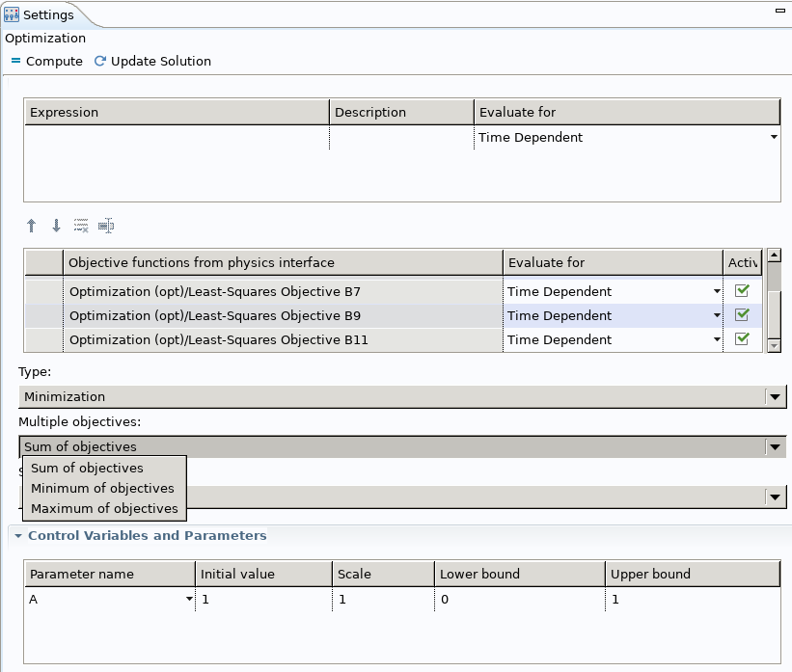Pick Sum of objectives in dropdown list
The height and width of the screenshot is (672, 792).
pyautogui.click(x=87, y=468)
